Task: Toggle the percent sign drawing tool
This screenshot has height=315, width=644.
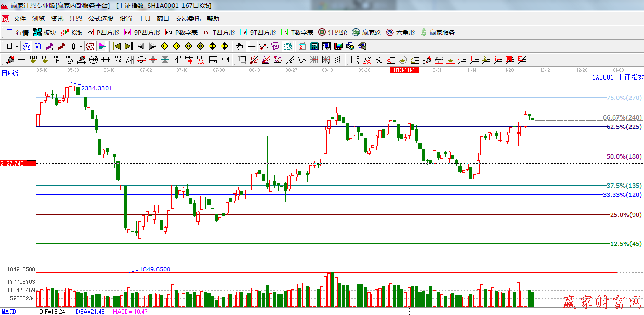Action: [379, 60]
